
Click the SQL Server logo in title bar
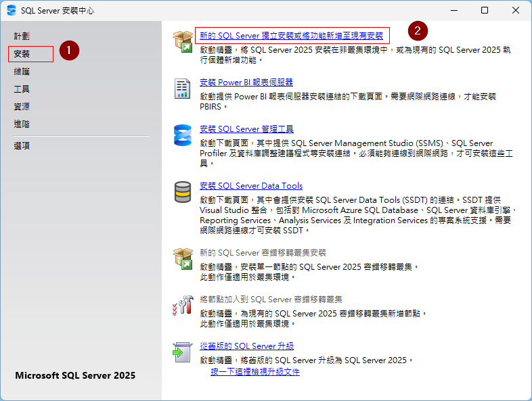coord(12,10)
